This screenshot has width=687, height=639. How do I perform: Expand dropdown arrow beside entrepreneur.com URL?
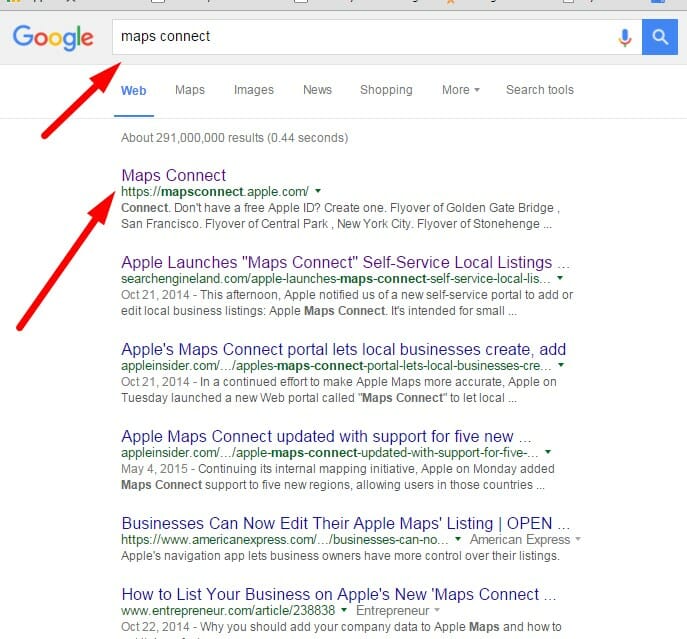tap(344, 610)
